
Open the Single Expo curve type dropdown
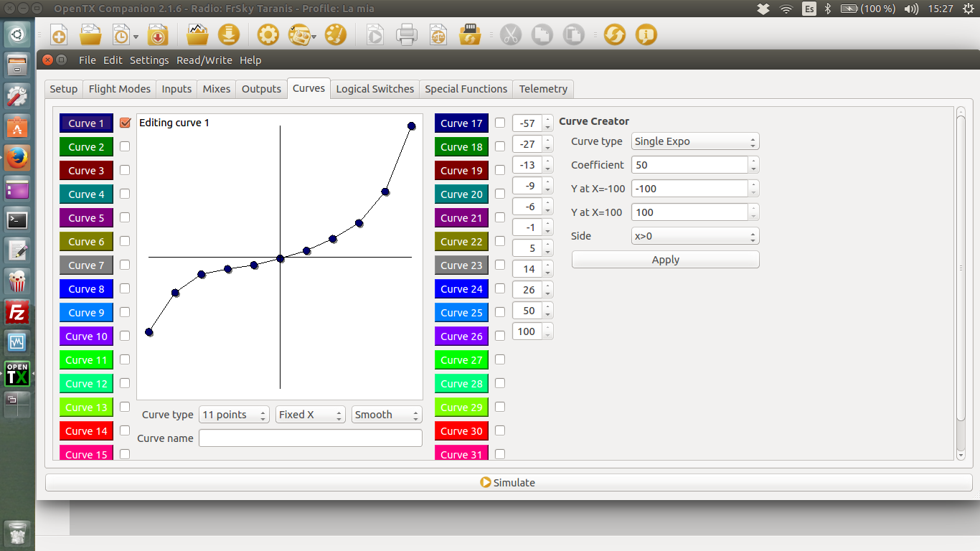[x=694, y=141]
